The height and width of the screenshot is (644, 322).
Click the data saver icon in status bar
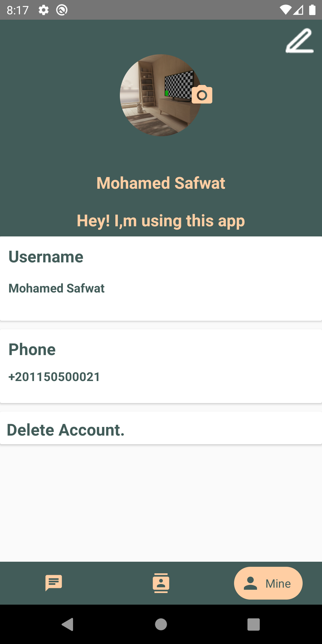62,10
